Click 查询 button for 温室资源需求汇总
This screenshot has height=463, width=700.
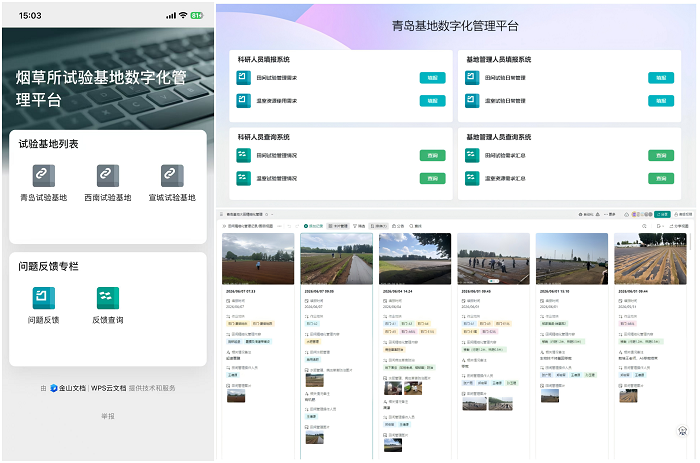(x=661, y=179)
